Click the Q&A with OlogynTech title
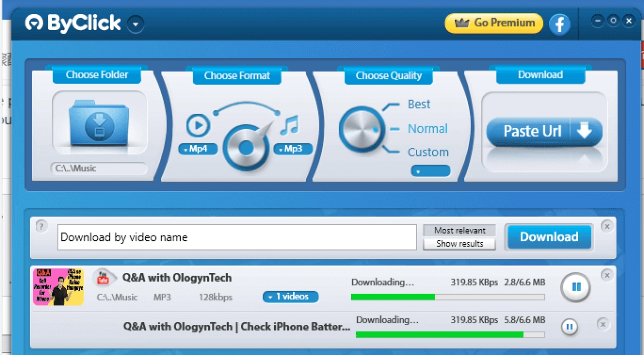The width and height of the screenshot is (644, 355). 177,278
